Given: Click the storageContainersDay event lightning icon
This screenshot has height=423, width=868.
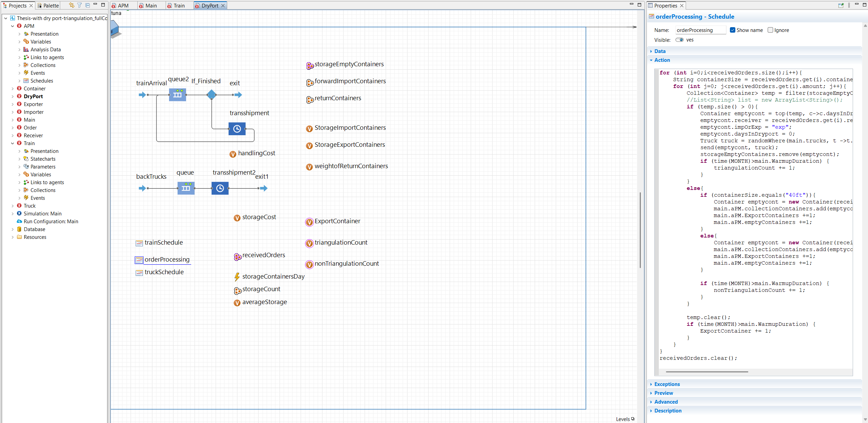Looking at the screenshot, I should point(237,277).
